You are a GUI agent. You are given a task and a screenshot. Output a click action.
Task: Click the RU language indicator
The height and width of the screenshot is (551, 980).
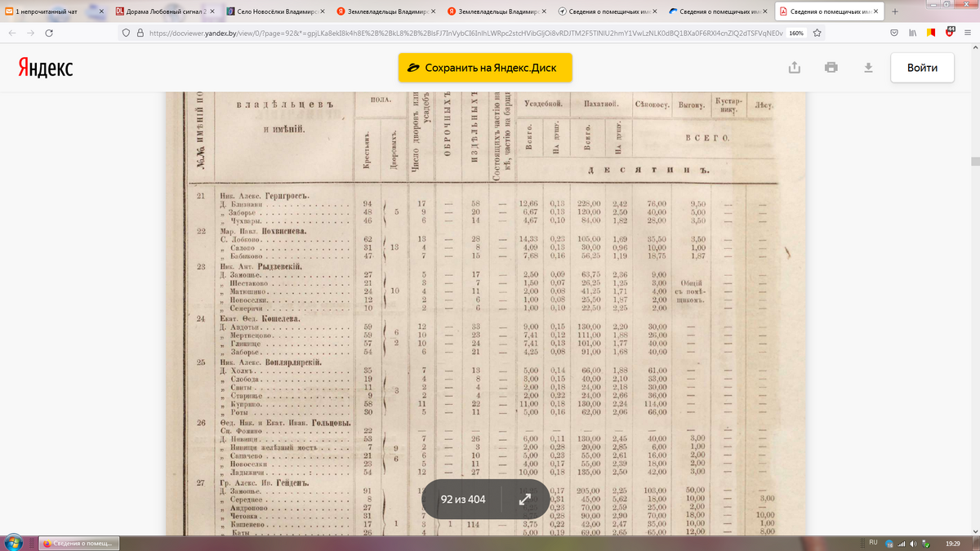tap(872, 543)
